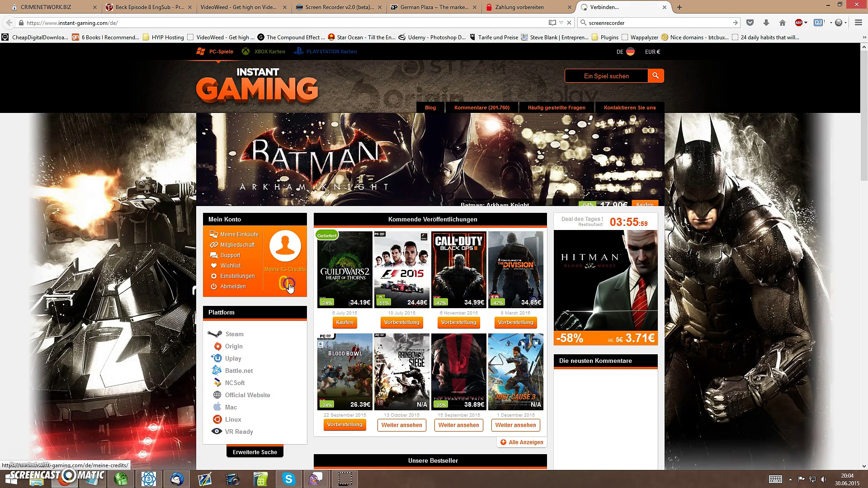
Task: Open Firefox downloads arrow icon
Action: (766, 23)
